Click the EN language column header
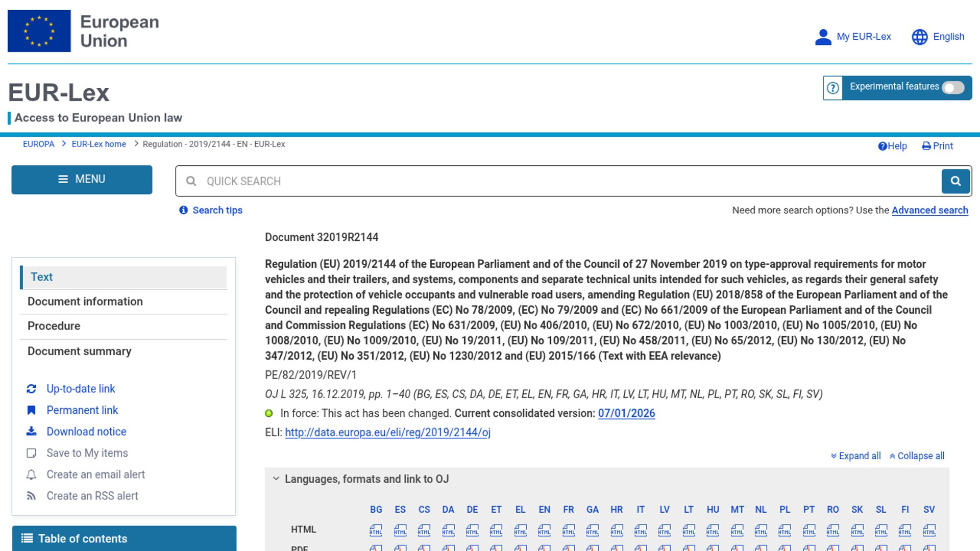The image size is (980, 551). [544, 510]
